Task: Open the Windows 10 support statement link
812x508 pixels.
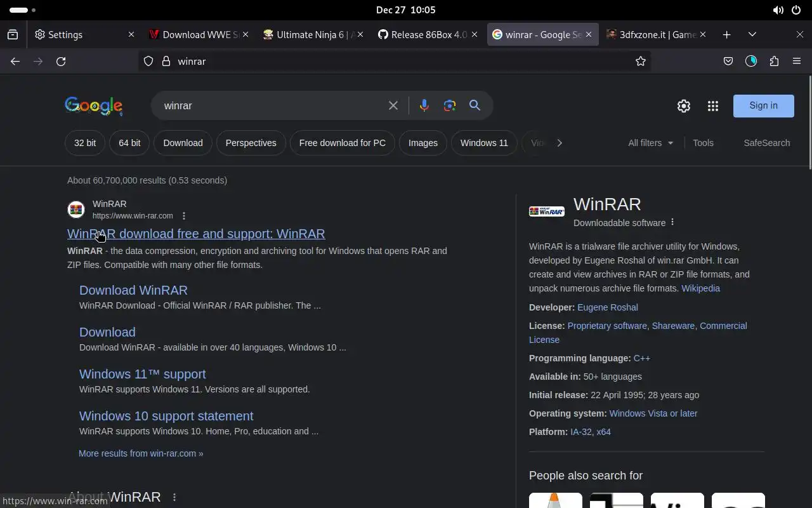Action: pos(166,416)
